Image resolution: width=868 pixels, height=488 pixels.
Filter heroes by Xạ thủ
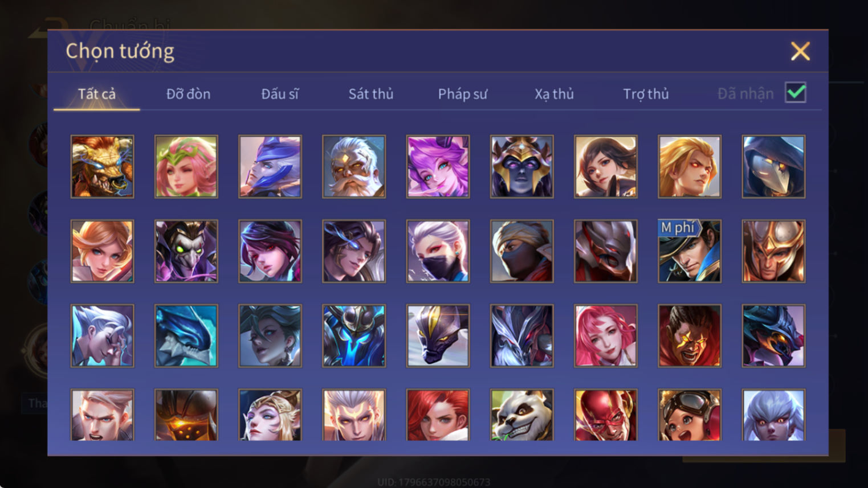[x=554, y=94]
